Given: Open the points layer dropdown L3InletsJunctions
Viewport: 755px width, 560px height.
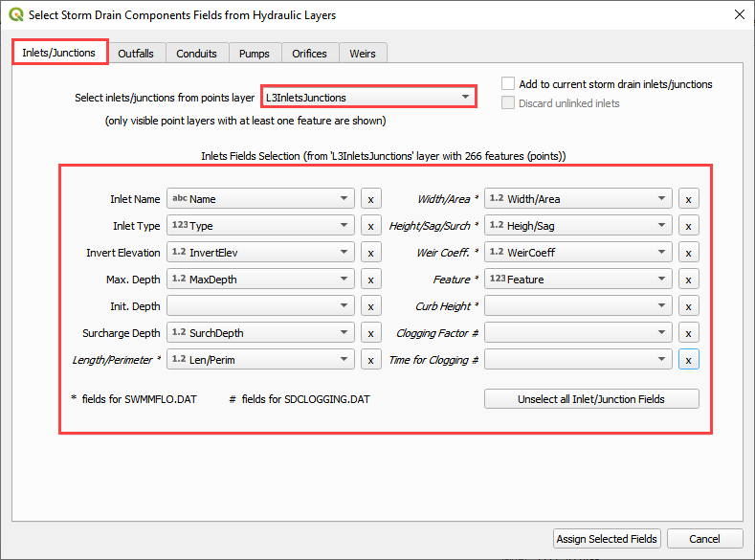Looking at the screenshot, I should tap(368, 98).
